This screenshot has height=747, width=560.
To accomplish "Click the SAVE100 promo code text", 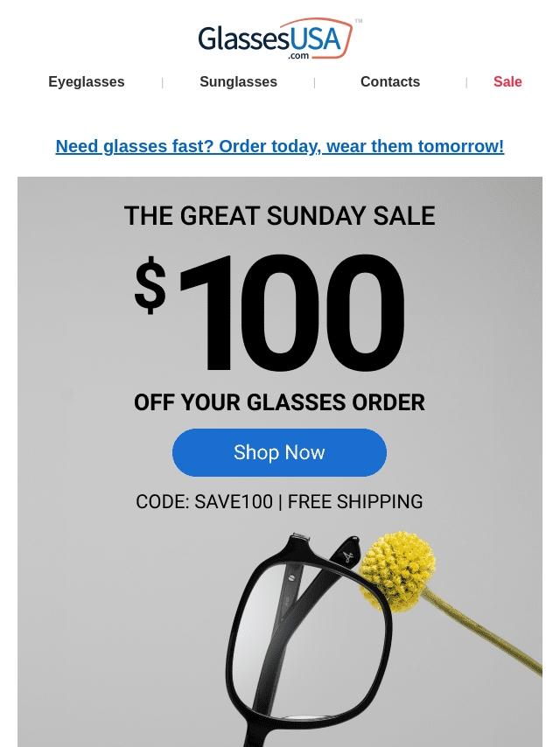I will pos(234,502).
